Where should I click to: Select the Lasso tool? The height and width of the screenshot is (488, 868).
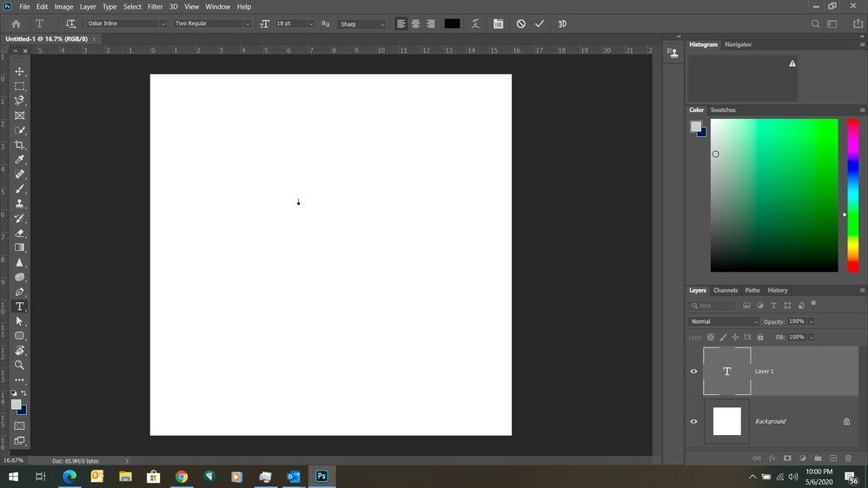pos(19,101)
